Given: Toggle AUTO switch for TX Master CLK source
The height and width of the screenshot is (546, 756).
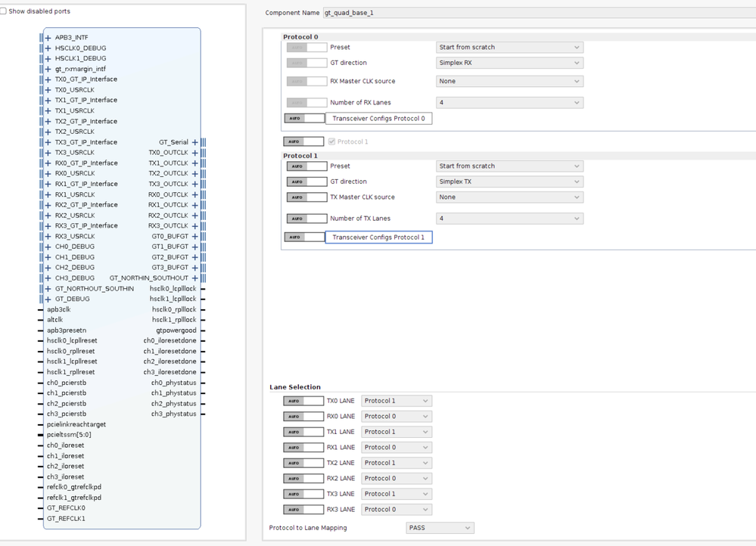Looking at the screenshot, I should [306, 197].
